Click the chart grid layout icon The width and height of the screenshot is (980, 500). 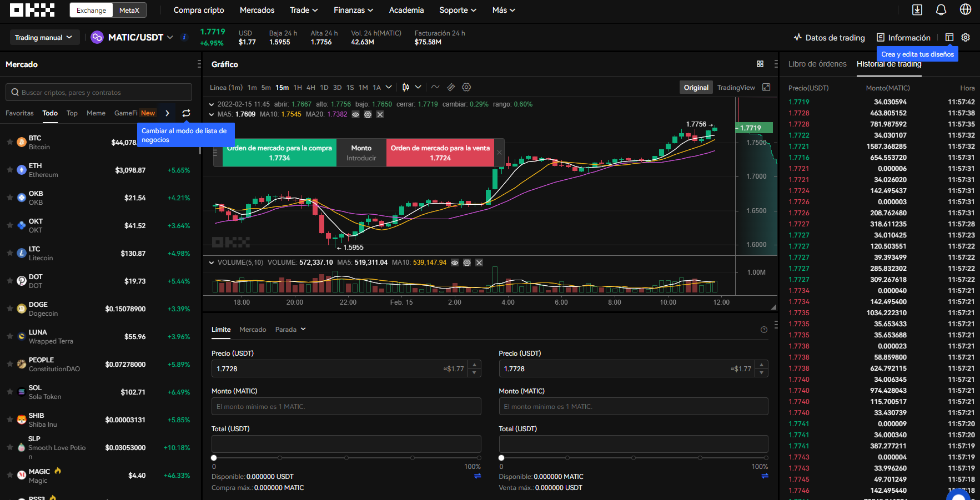[760, 64]
